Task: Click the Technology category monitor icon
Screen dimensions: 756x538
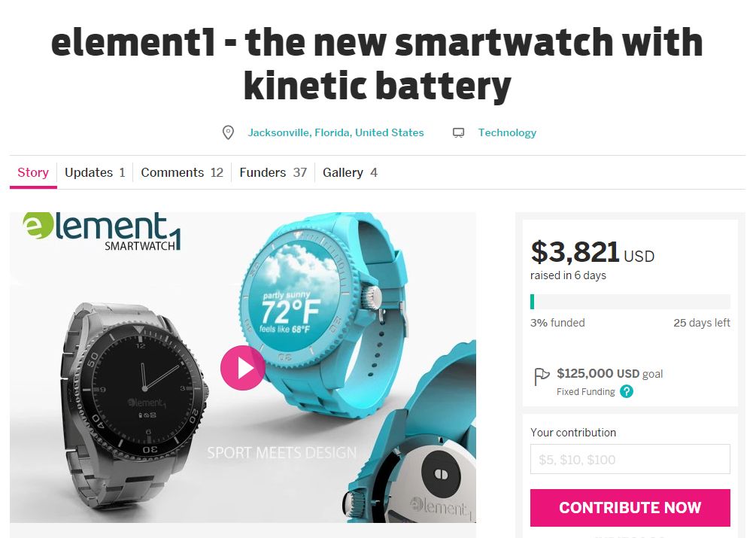Action: point(459,132)
